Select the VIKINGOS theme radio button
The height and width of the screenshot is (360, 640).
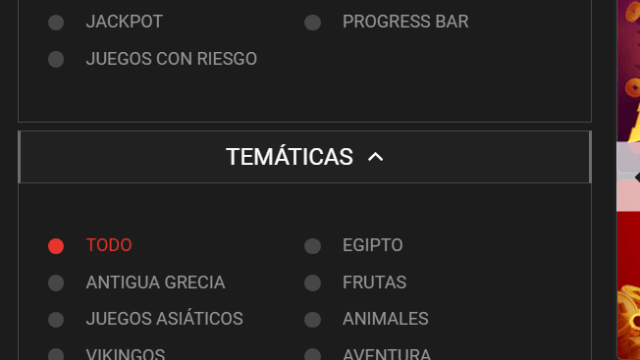pos(56,354)
